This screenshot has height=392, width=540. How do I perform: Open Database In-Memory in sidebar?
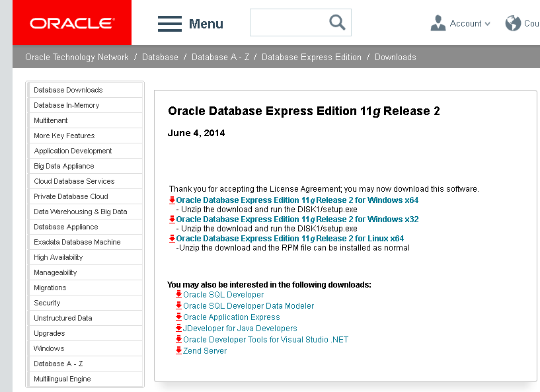click(x=86, y=105)
